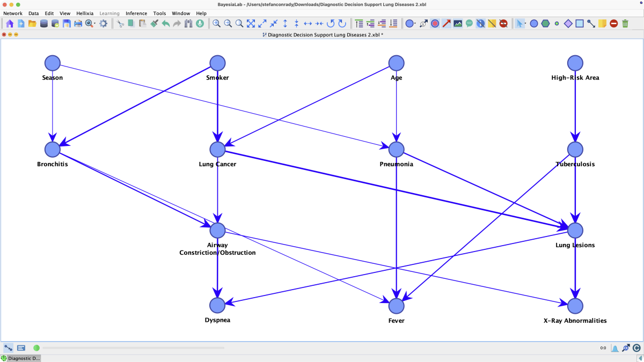Click the Diagnostic D... window tab at bottom
644x362 pixels.
point(20,358)
